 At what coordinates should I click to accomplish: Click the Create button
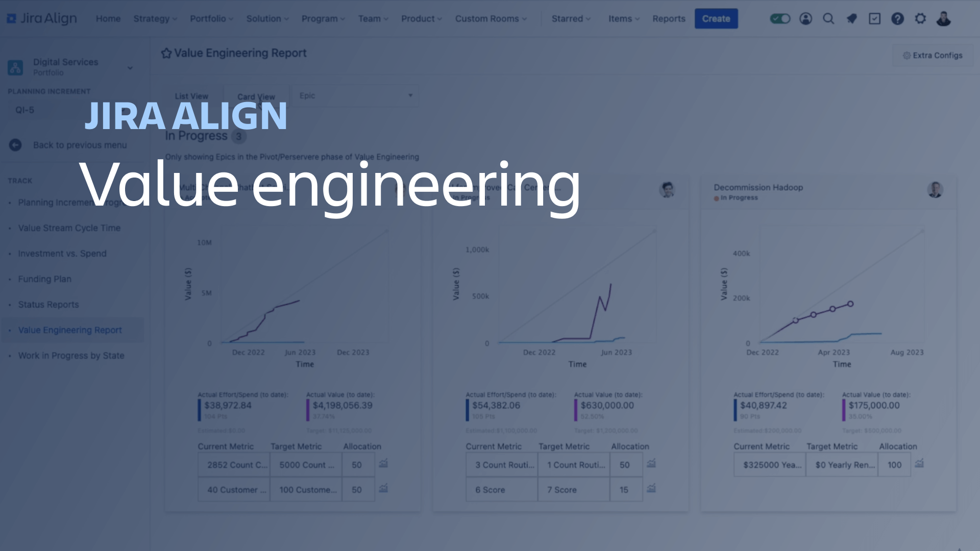coord(716,18)
